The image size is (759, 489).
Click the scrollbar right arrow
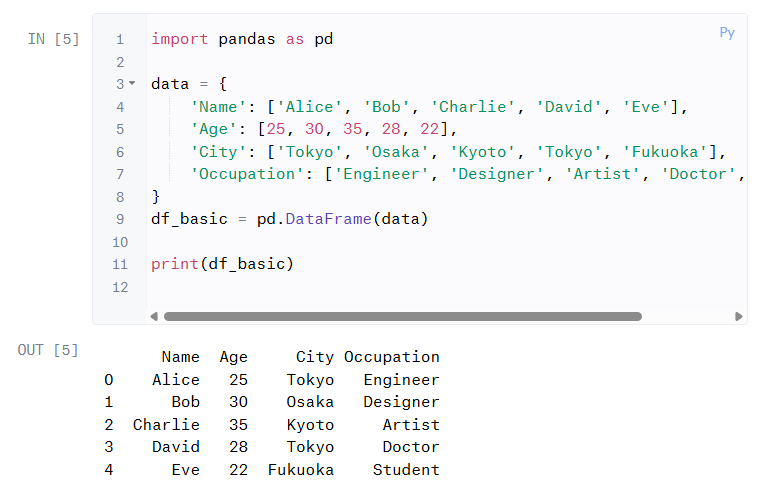pyautogui.click(x=739, y=316)
